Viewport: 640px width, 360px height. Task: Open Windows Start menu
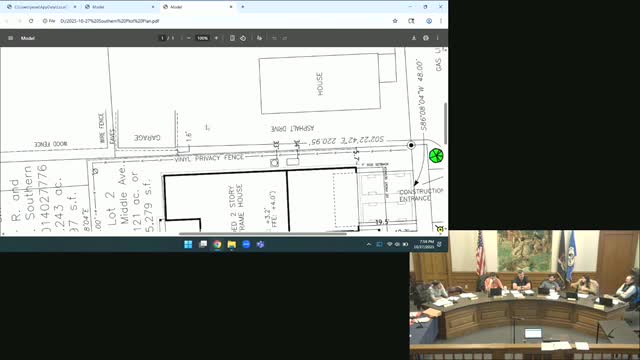pos(188,244)
